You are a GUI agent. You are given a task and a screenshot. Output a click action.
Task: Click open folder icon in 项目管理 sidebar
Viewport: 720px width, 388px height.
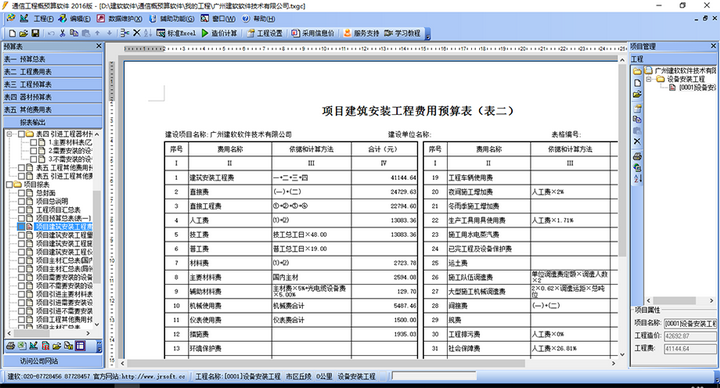point(637,95)
